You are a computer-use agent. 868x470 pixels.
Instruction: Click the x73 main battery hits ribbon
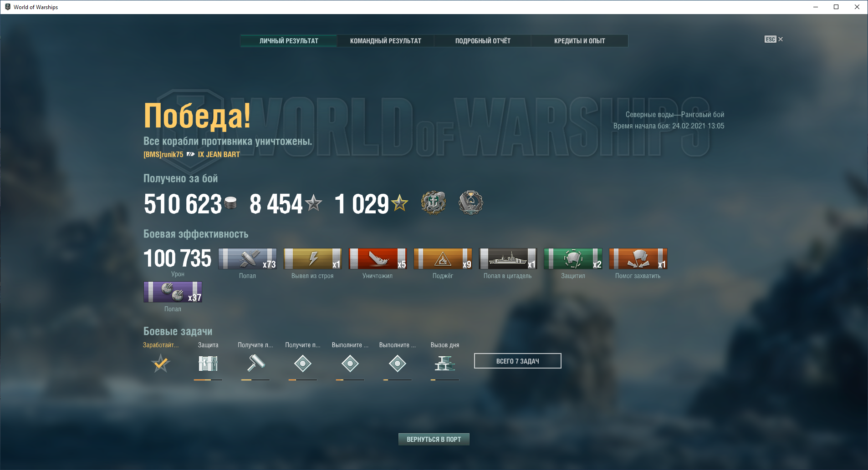[247, 258]
